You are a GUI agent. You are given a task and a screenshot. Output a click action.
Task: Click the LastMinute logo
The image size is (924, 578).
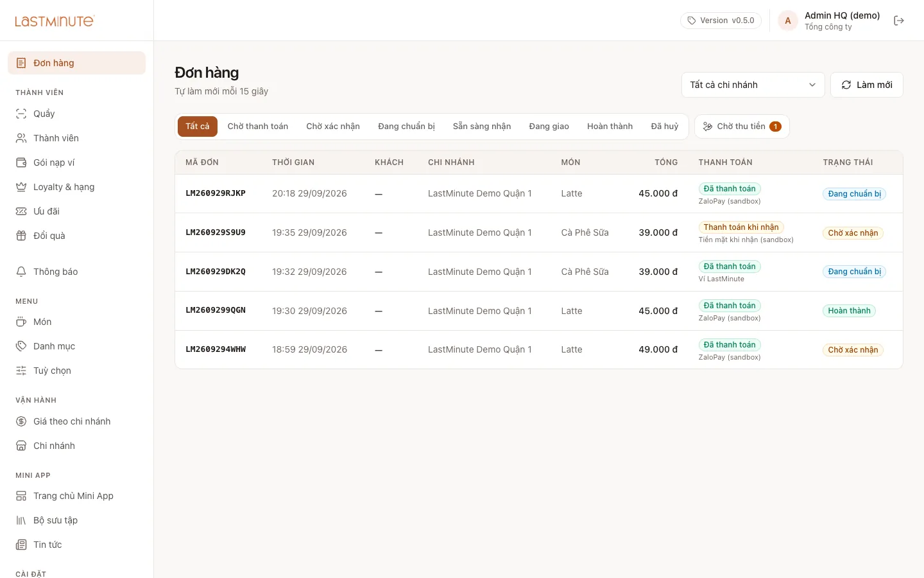(55, 21)
